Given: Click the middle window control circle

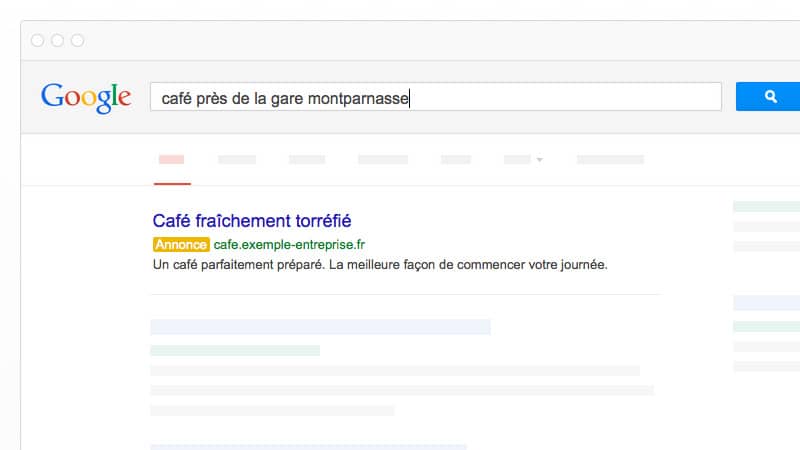Looking at the screenshot, I should [x=57, y=40].
